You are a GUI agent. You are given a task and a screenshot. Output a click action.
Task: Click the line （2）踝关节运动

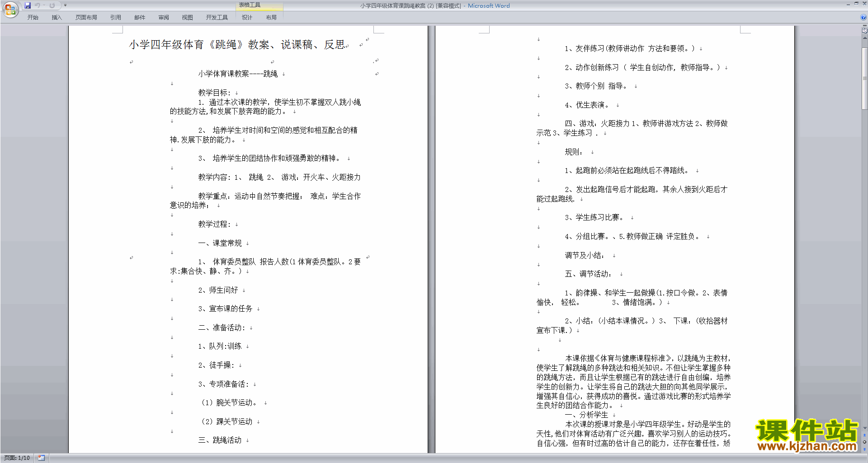(x=226, y=421)
